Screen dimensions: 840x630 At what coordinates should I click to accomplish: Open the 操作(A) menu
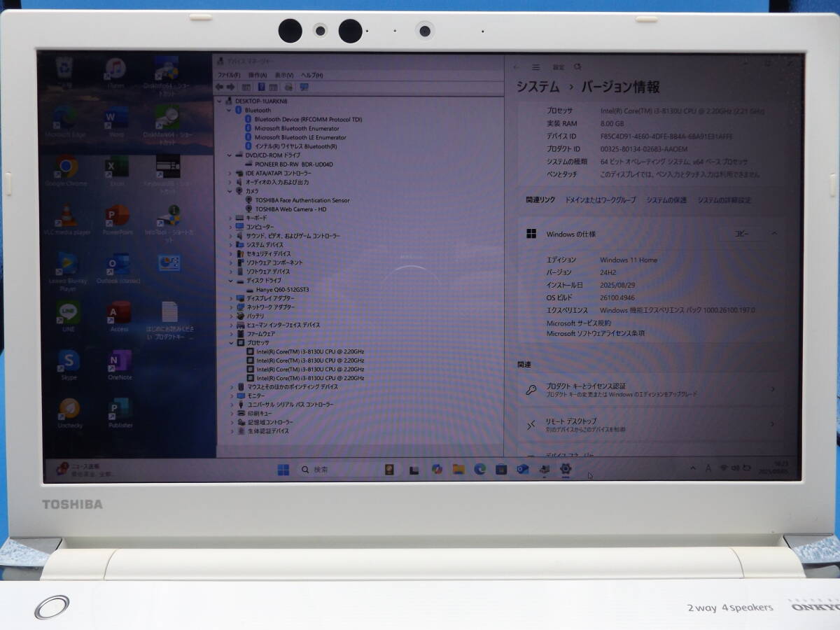pyautogui.click(x=257, y=75)
